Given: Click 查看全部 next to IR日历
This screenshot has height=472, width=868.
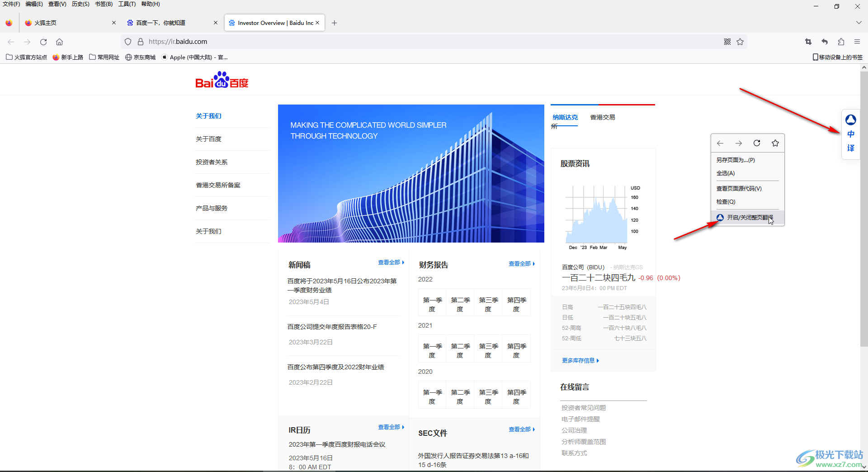Looking at the screenshot, I should click(x=391, y=427).
